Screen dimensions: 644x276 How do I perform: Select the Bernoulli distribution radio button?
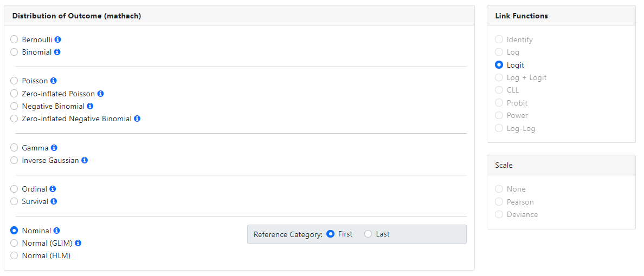tap(14, 40)
